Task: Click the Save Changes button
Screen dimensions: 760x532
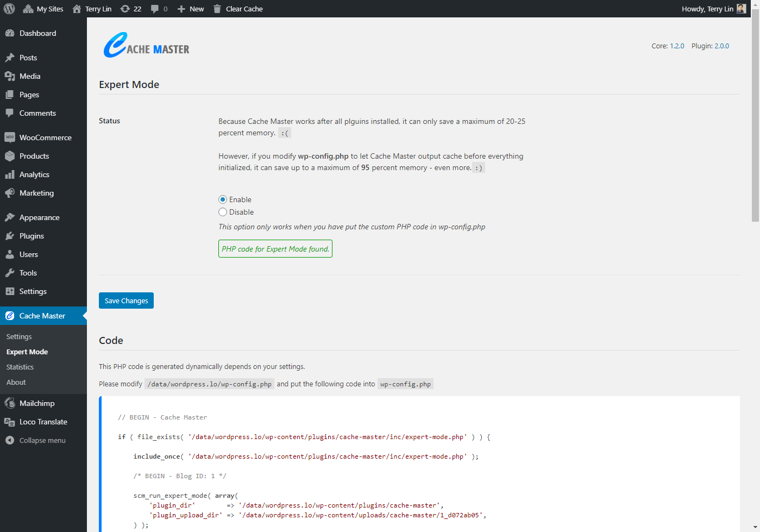Action: click(x=126, y=301)
